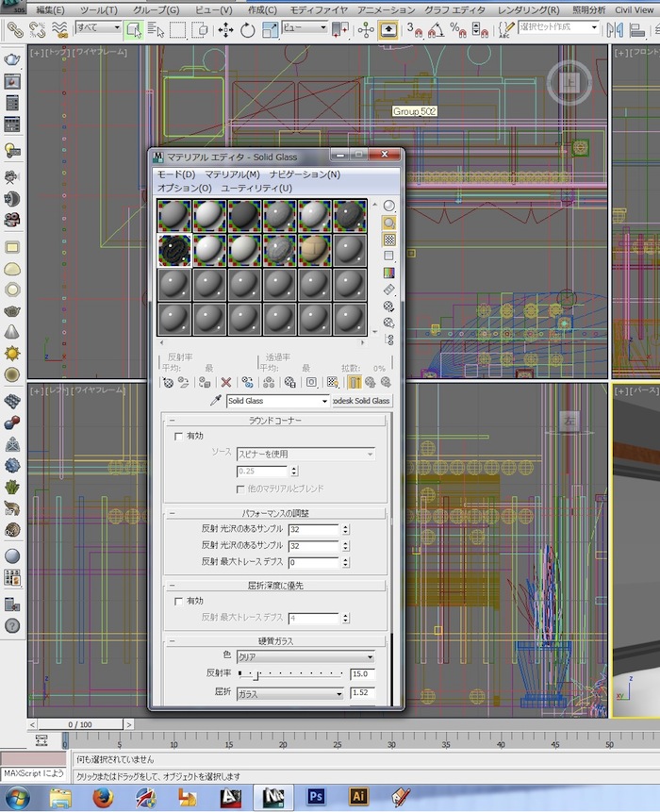Enable the ラウンドコーナー 有効 checkbox
The height and width of the screenshot is (812, 660).
coord(179,436)
